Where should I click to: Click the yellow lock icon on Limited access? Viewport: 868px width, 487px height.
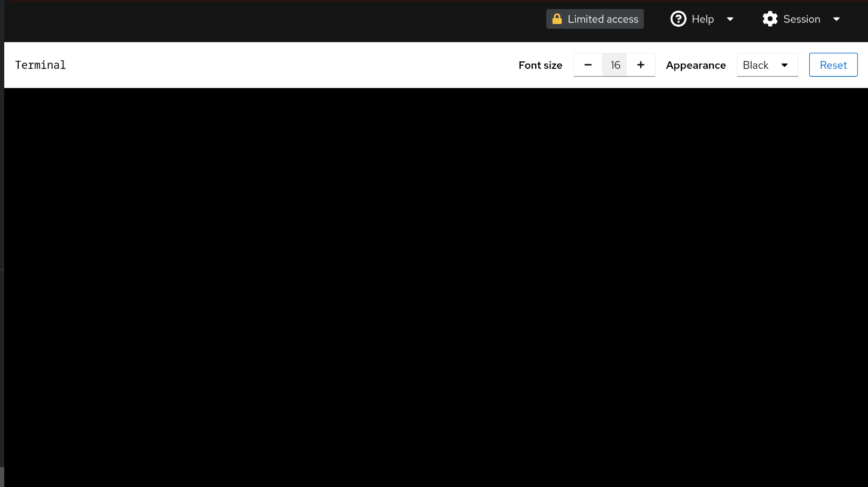pos(557,19)
